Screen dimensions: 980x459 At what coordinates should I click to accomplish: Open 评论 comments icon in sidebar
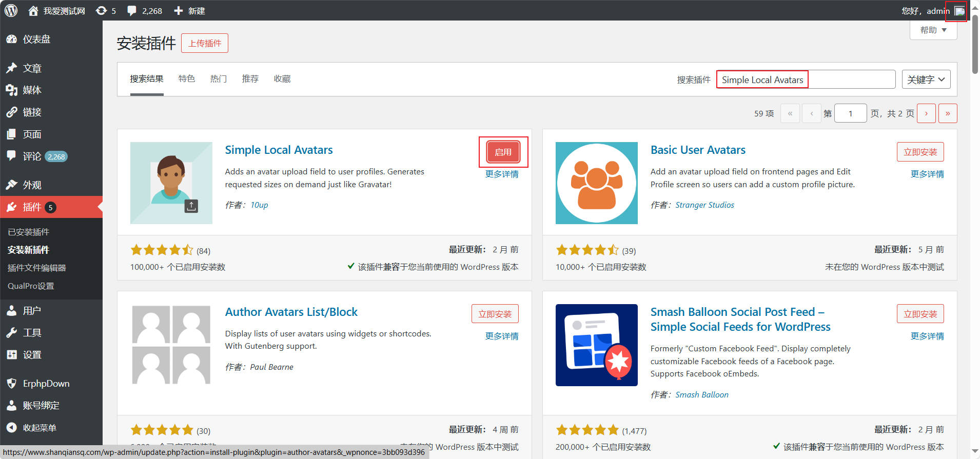(11, 156)
